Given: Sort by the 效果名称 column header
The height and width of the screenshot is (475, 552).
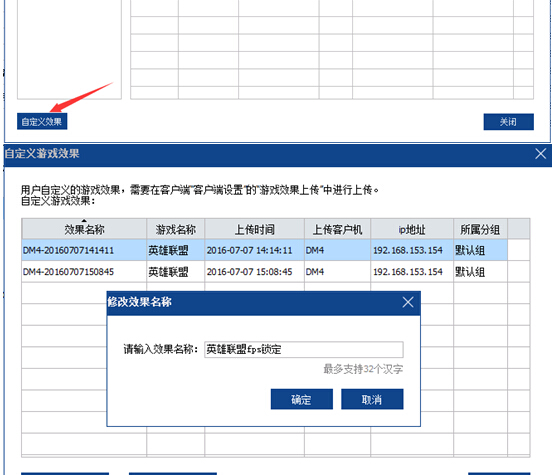Looking at the screenshot, I should click(x=84, y=229).
